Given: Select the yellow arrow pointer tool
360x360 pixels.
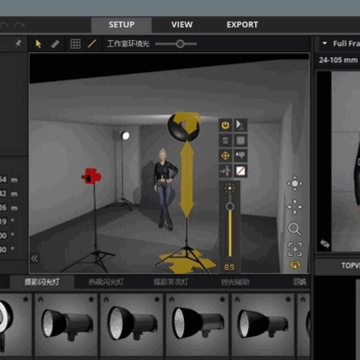Looking at the screenshot, I should point(38,44).
